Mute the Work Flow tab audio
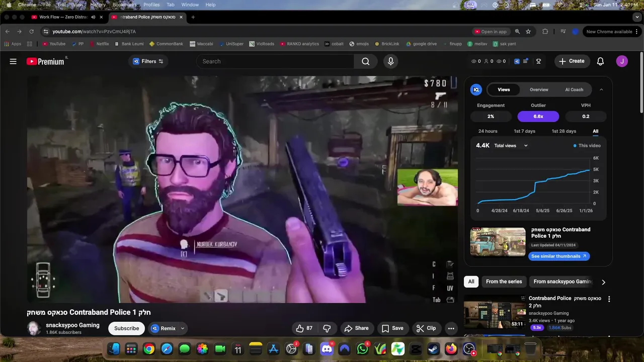 pos(93,17)
